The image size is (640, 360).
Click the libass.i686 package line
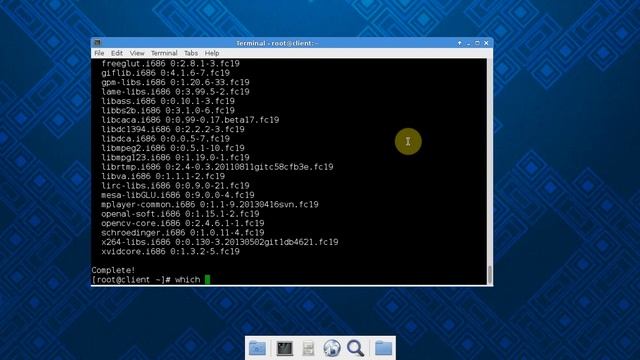[x=168, y=101]
